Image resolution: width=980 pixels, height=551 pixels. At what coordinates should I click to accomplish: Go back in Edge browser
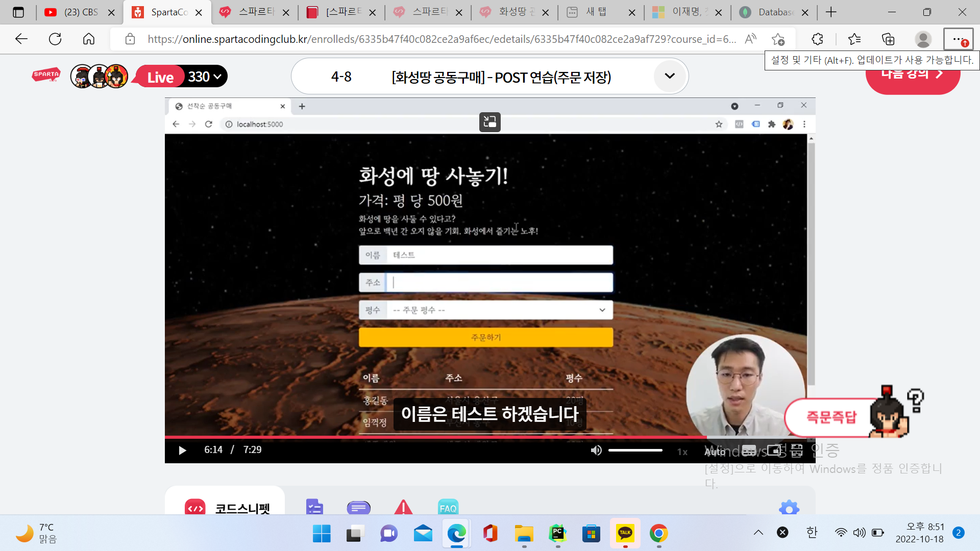(x=21, y=39)
